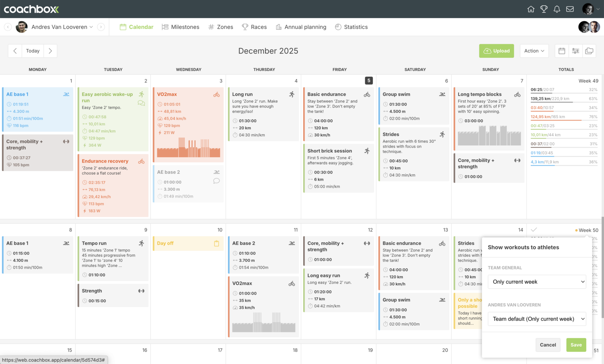Open the filter sliders icon
The image size is (604, 364).
click(x=575, y=51)
